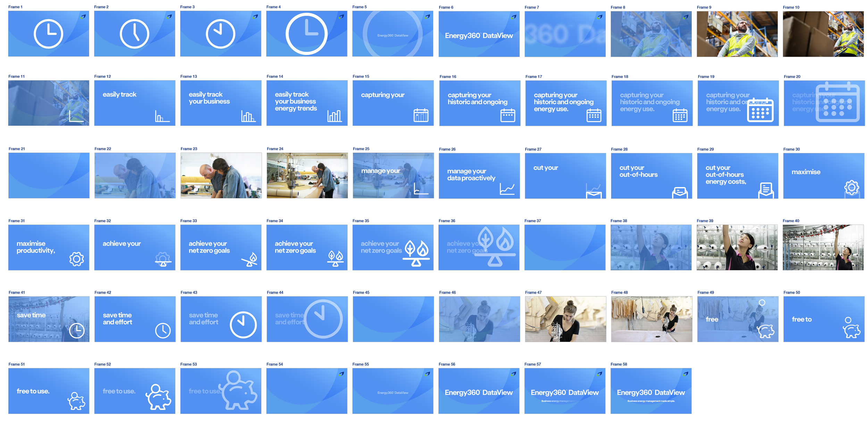Screen dimensions: 868x423
Task: Click the clock icon in Frame 1
Action: (48, 34)
